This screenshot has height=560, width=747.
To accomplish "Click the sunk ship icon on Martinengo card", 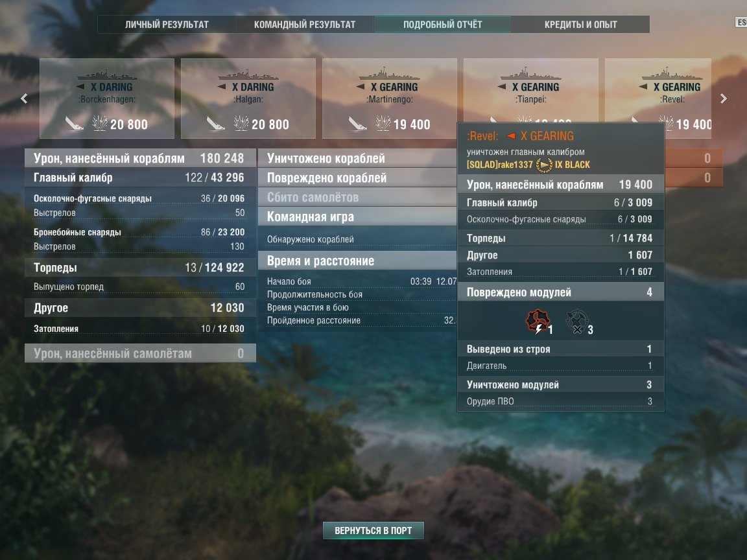I will [357, 124].
